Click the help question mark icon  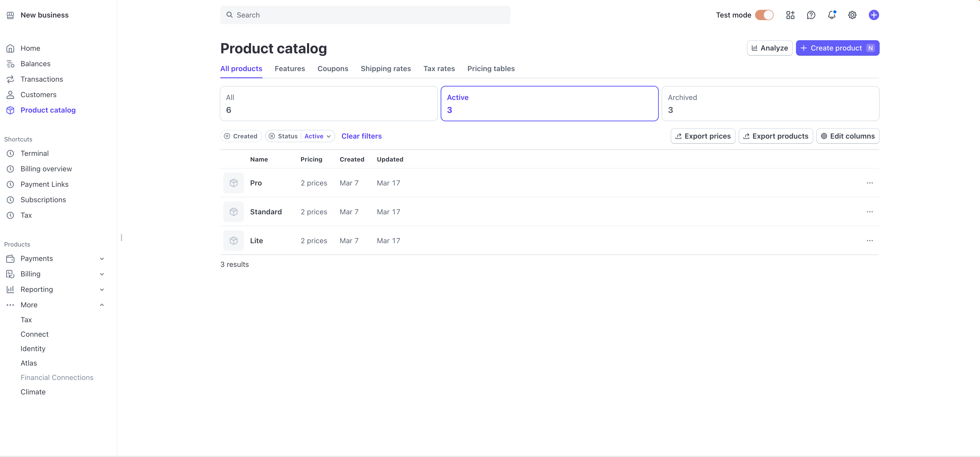coord(811,15)
